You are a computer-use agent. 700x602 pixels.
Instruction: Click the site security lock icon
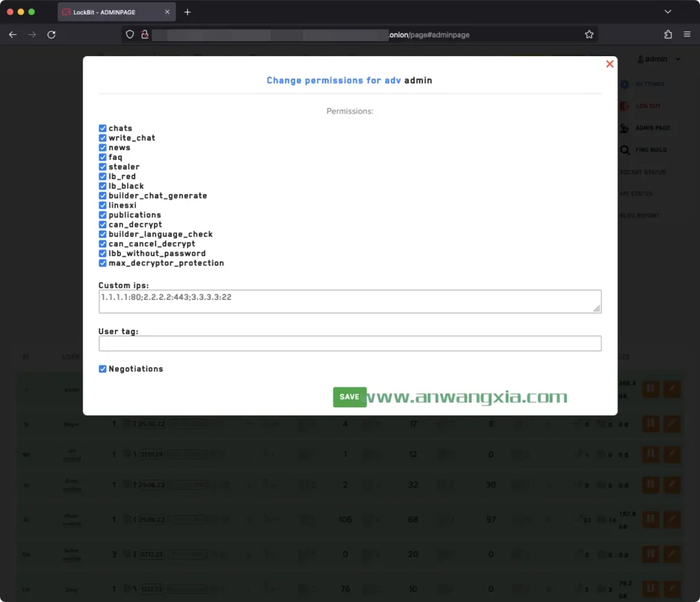(145, 34)
